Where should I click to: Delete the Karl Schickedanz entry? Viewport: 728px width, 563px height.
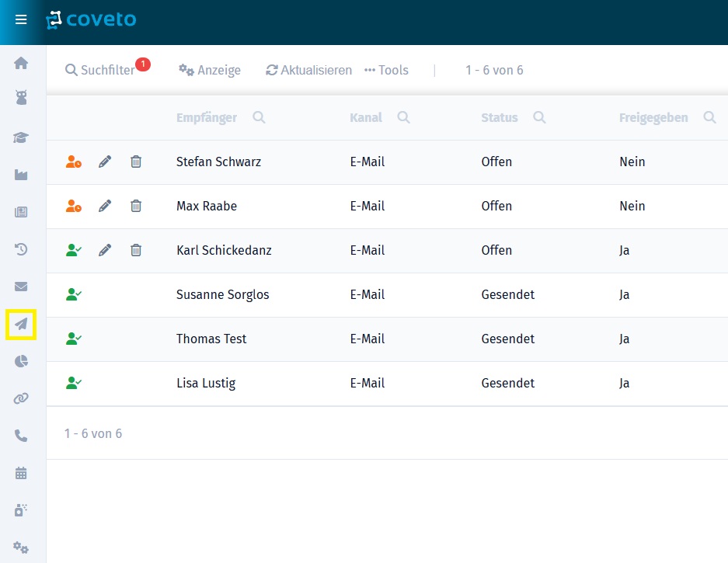136,250
